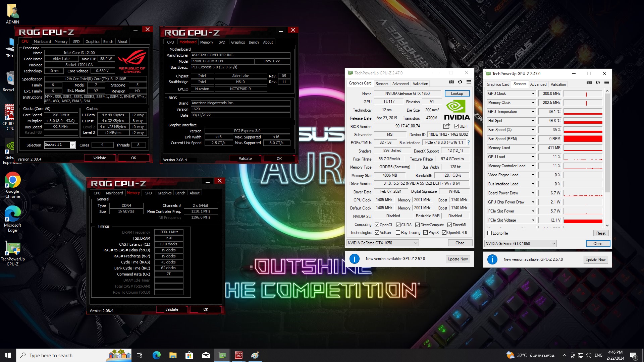644x362 pixels.
Task: Click the screenshot camera icon in left GPU-Z
Action: click(451, 82)
